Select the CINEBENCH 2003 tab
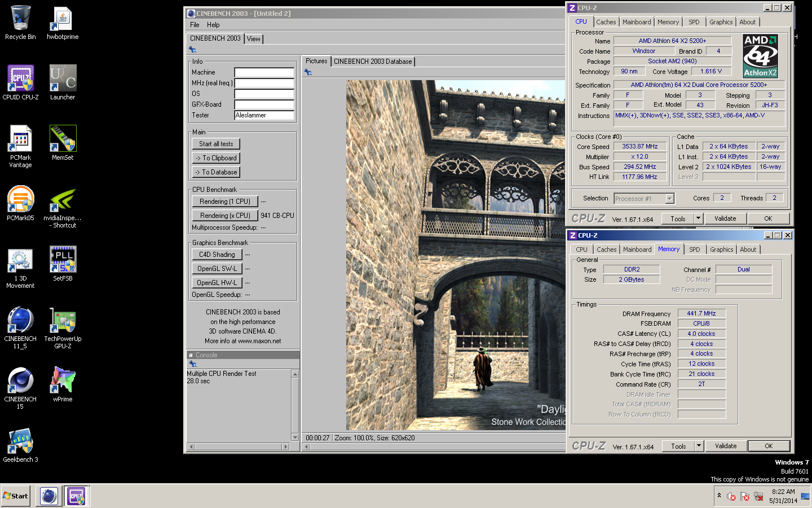This screenshot has height=508, width=812. point(215,38)
